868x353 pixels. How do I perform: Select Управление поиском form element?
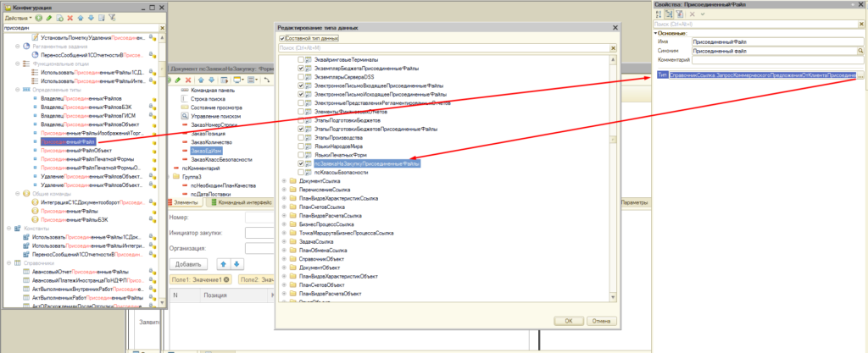click(215, 117)
